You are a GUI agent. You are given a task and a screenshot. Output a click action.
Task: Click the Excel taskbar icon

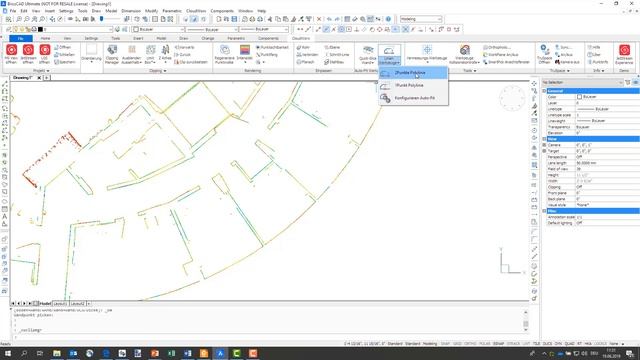171,353
